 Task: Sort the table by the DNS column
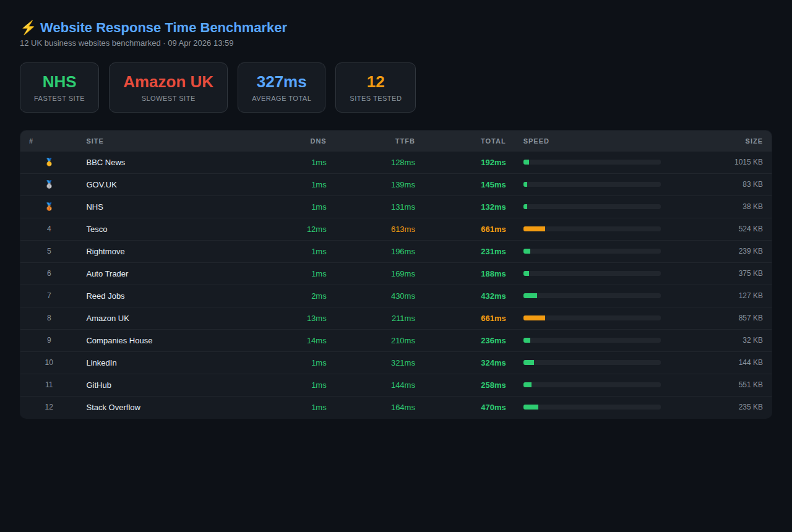318,141
